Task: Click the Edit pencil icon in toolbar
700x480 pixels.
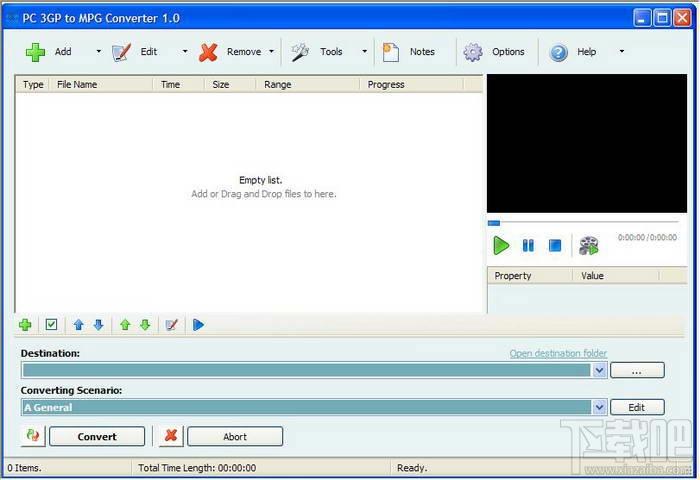Action: pos(121,52)
